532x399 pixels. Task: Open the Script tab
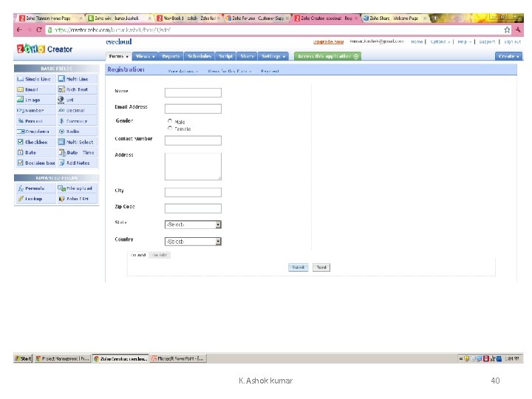(225, 56)
